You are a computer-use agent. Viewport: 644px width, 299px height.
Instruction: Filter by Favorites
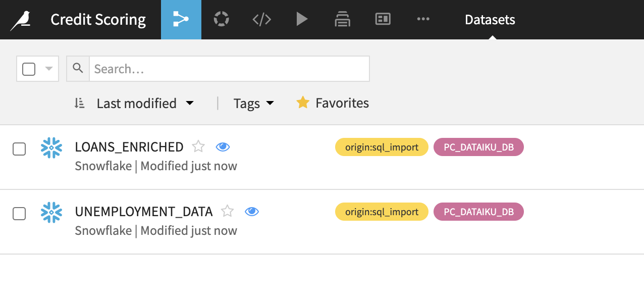point(333,103)
